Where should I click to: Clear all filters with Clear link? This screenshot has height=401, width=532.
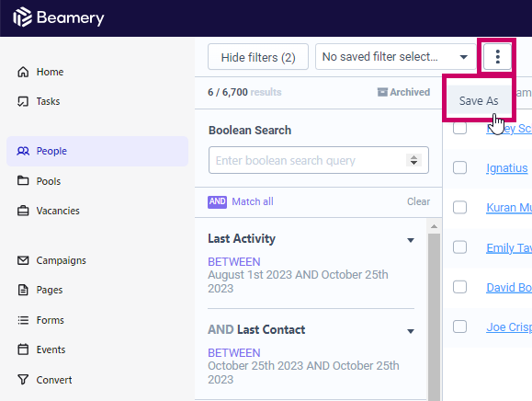[x=418, y=201]
